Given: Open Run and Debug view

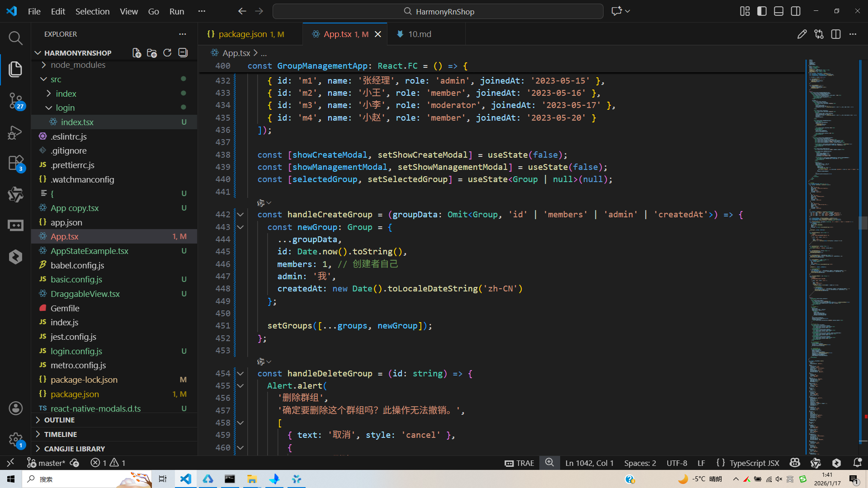Looking at the screenshot, I should click(x=15, y=132).
